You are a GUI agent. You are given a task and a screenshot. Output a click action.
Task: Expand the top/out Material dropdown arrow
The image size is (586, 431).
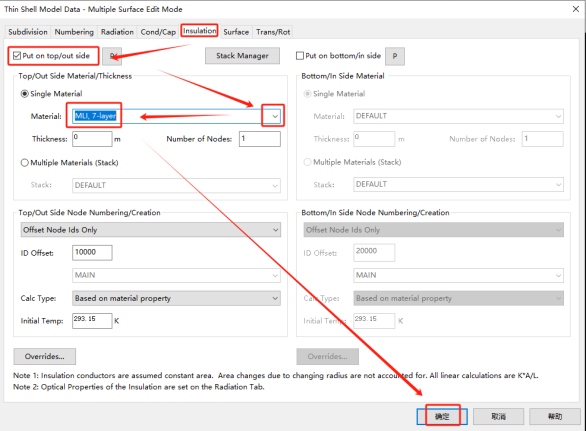(x=275, y=116)
